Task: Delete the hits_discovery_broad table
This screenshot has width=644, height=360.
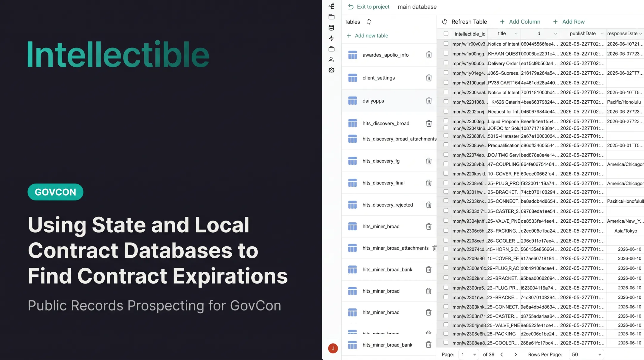Action: tap(429, 123)
